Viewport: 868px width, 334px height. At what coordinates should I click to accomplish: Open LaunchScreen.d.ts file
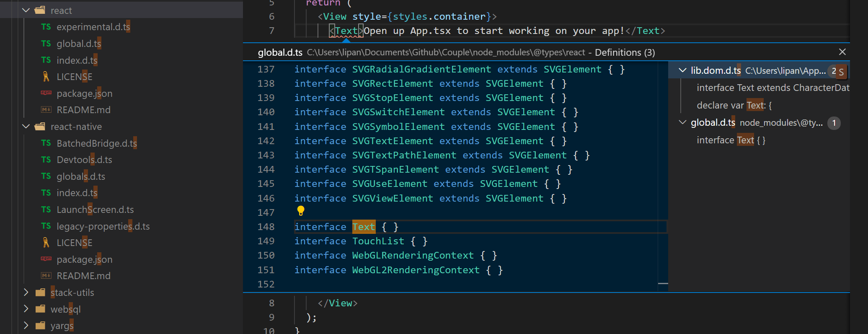pyautogui.click(x=95, y=210)
